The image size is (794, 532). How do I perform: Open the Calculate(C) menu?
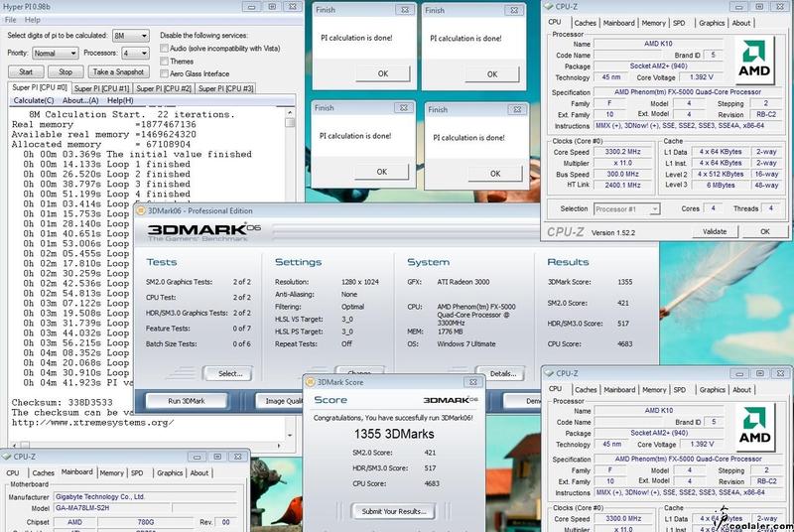click(x=34, y=100)
